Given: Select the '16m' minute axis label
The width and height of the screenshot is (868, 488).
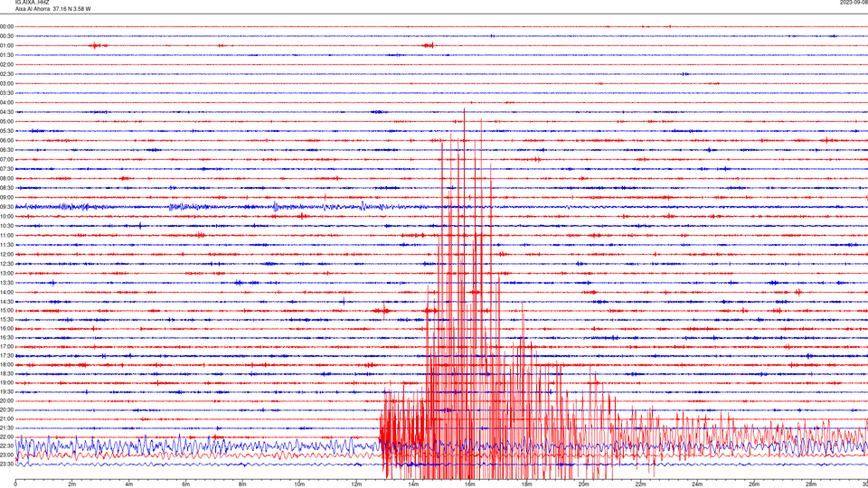Looking at the screenshot, I should pyautogui.click(x=469, y=484).
